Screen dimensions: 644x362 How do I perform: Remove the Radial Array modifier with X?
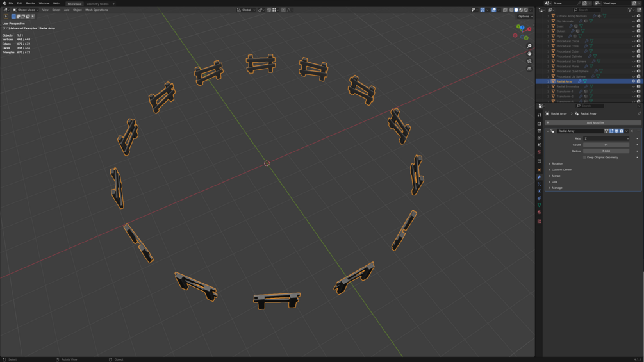point(632,131)
